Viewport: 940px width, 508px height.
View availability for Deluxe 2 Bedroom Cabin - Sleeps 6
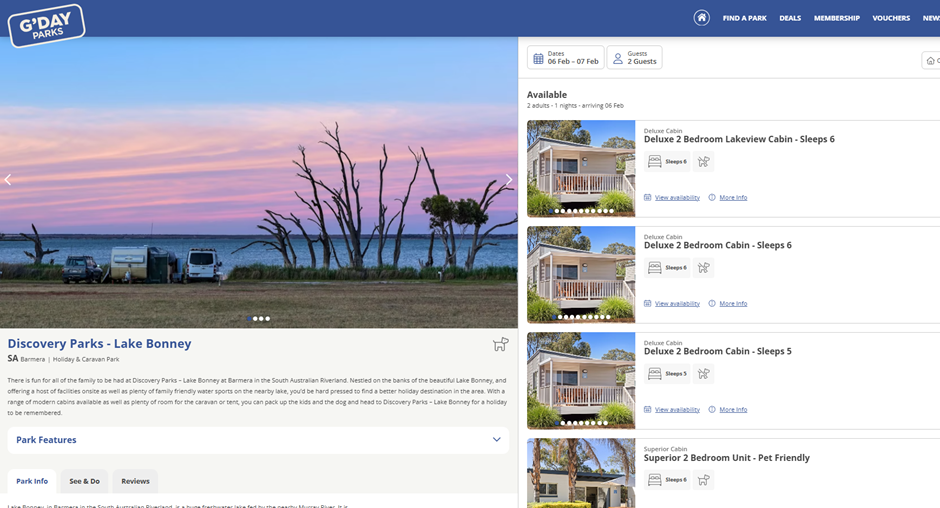click(x=677, y=303)
